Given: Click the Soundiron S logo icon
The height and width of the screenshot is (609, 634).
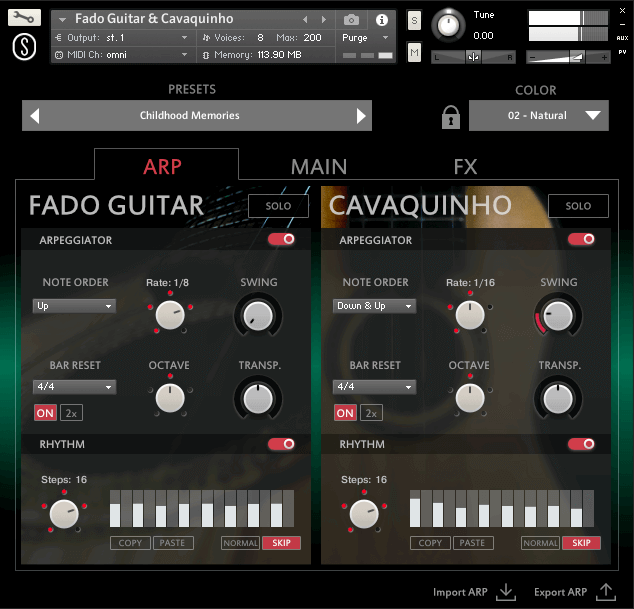Looking at the screenshot, I should tap(24, 47).
